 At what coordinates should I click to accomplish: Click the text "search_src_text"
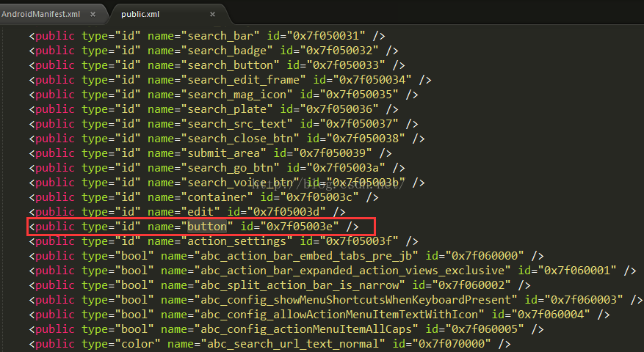click(x=237, y=125)
